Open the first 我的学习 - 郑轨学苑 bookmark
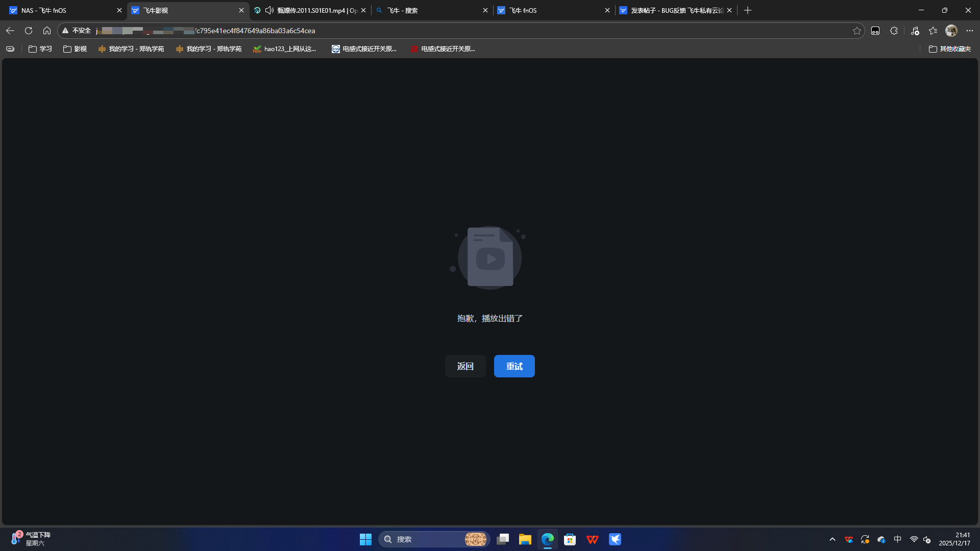Image resolution: width=980 pixels, height=551 pixels. 131,49
